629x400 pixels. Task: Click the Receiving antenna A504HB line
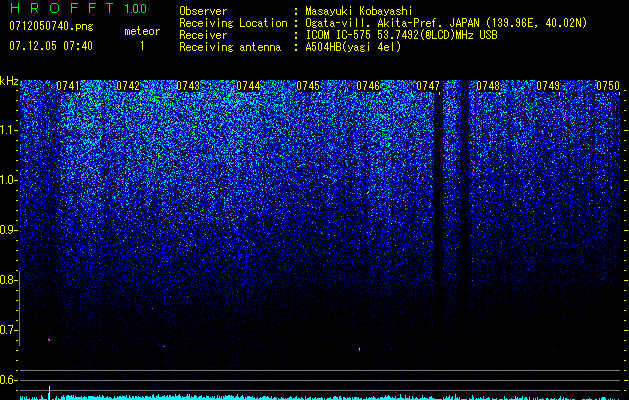click(x=290, y=47)
